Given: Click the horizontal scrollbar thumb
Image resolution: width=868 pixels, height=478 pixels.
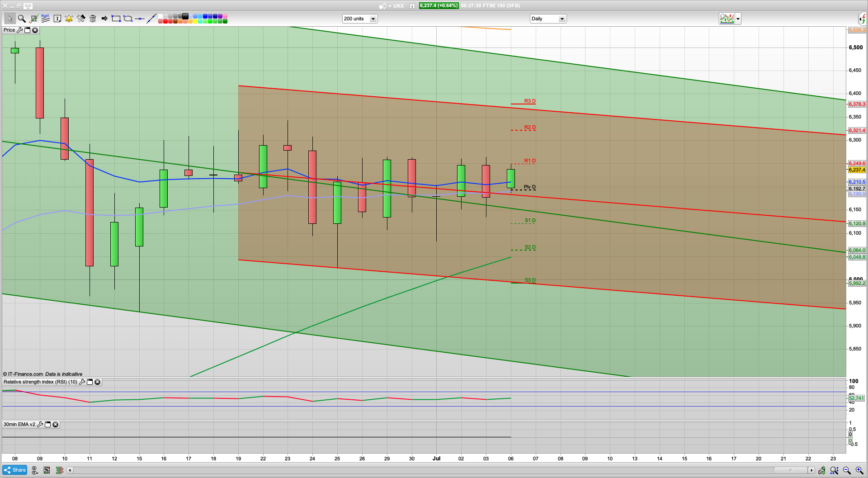Looking at the screenshot, I should tap(791, 470).
